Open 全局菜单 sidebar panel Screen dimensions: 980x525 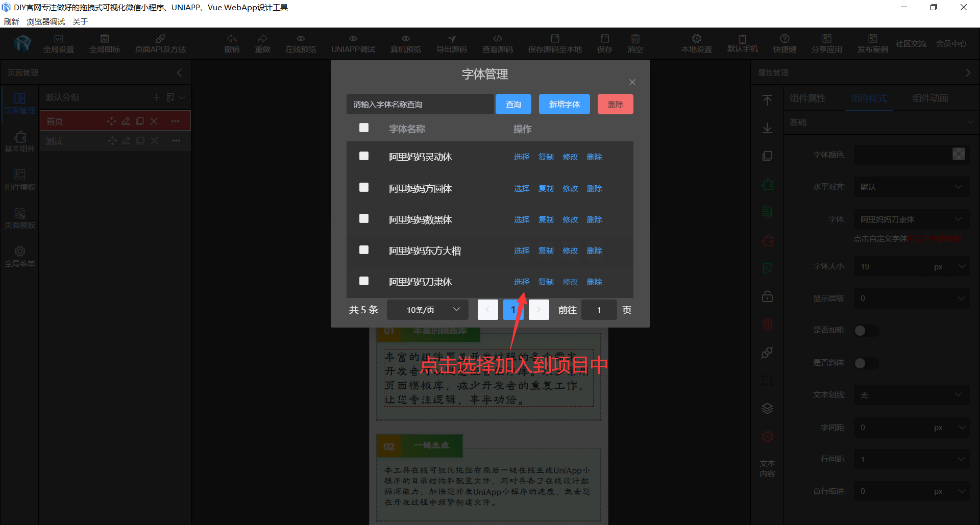[20, 256]
